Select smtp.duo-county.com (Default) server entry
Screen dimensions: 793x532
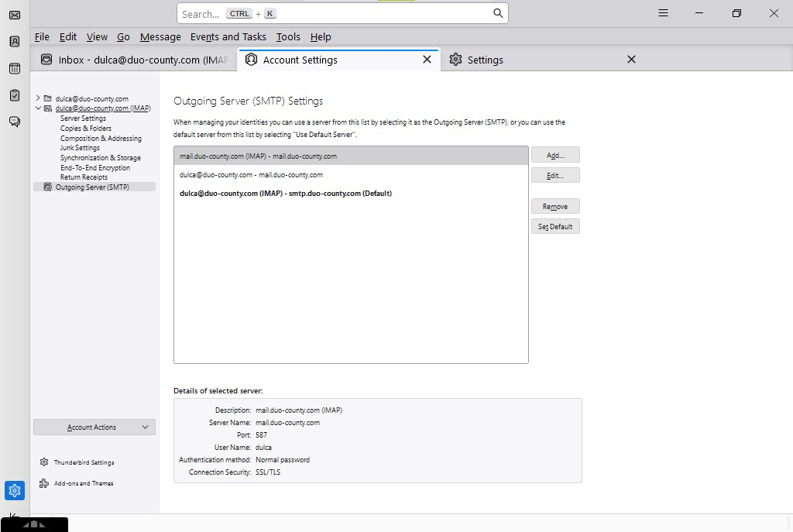pyautogui.click(x=286, y=194)
